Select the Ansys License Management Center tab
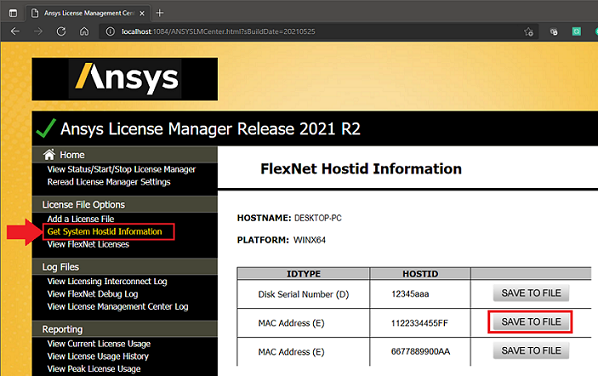The width and height of the screenshot is (598, 376). tap(89, 13)
